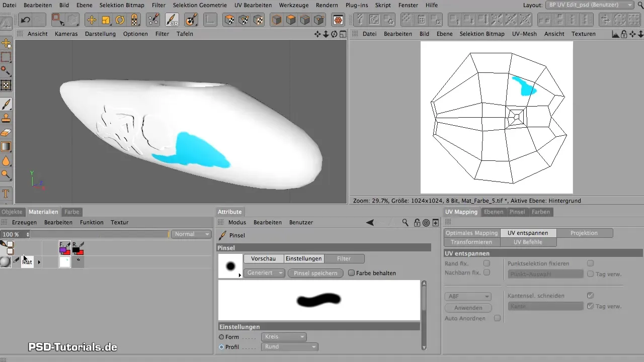This screenshot has height=362, width=644.
Task: Open the Profil dropdown showing Rund
Action: point(290,347)
